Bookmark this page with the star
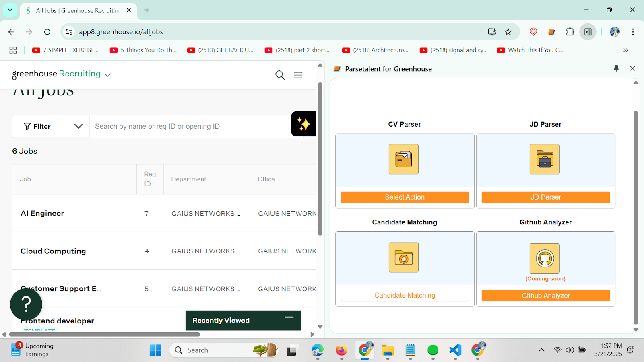 click(x=508, y=32)
